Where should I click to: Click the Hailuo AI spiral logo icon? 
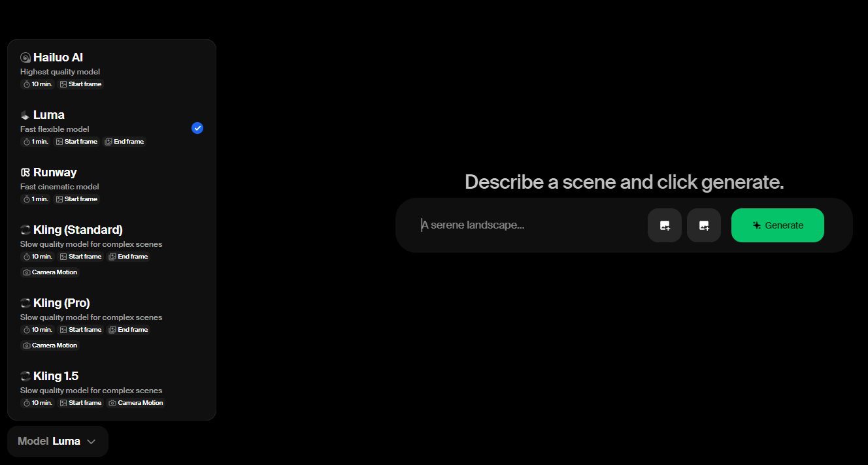(x=25, y=57)
